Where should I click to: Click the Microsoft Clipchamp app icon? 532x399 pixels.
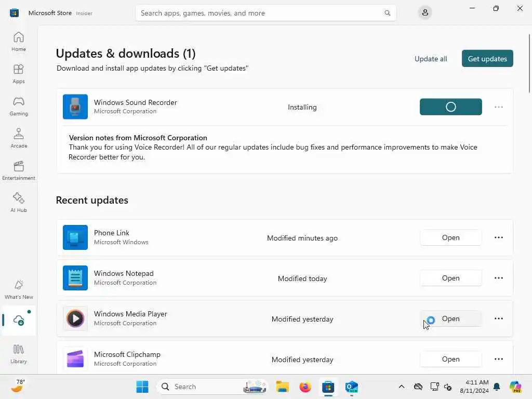(75, 359)
